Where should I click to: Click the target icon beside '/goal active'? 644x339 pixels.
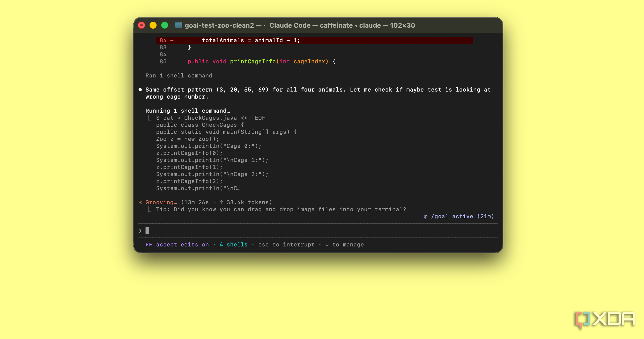pyautogui.click(x=425, y=217)
